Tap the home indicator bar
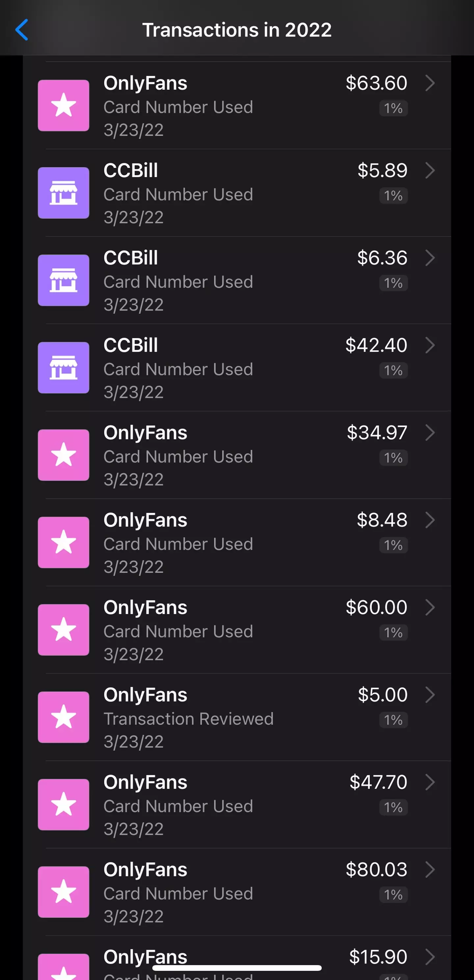This screenshot has width=474, height=980. point(237,968)
